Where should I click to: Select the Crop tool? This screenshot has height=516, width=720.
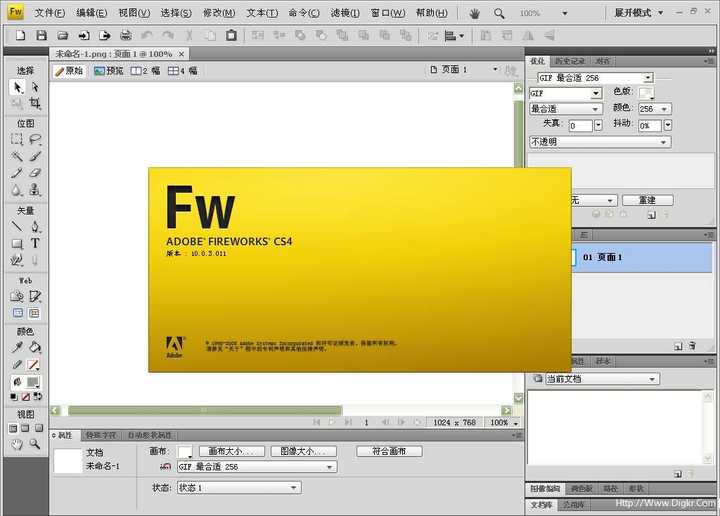35,103
